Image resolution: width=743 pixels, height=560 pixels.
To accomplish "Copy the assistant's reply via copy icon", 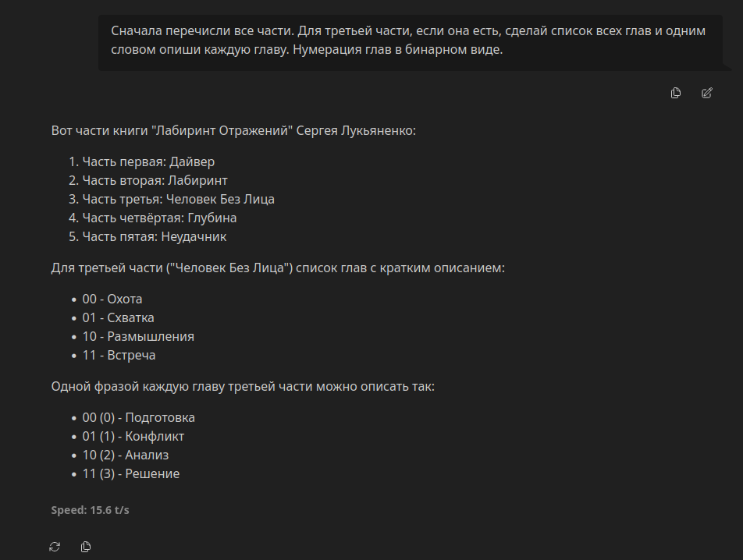I will (x=86, y=547).
